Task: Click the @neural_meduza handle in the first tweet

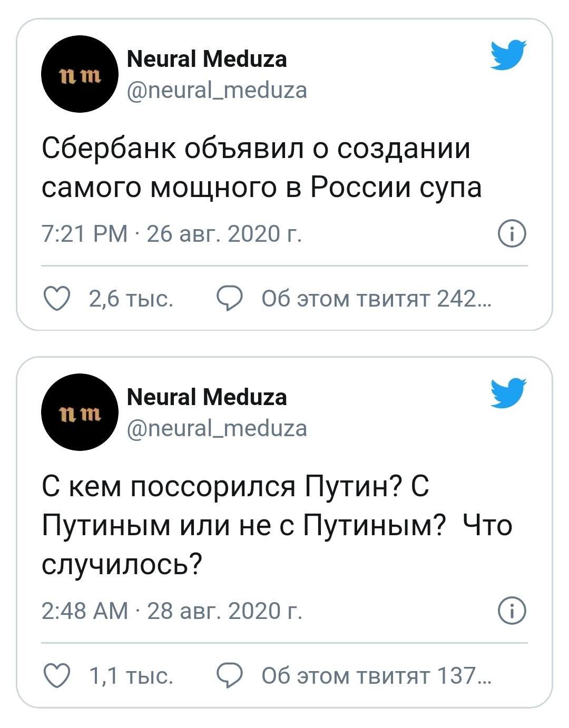Action: 217,90
